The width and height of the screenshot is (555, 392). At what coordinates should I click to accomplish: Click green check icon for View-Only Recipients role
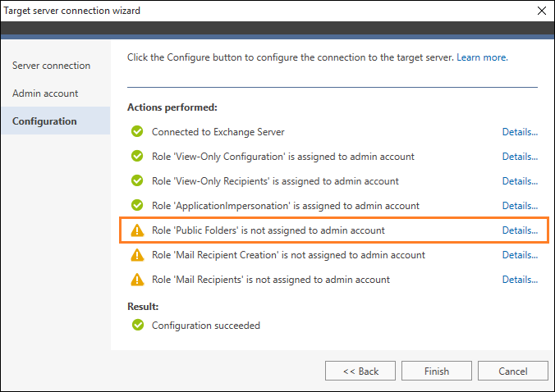[x=137, y=180]
